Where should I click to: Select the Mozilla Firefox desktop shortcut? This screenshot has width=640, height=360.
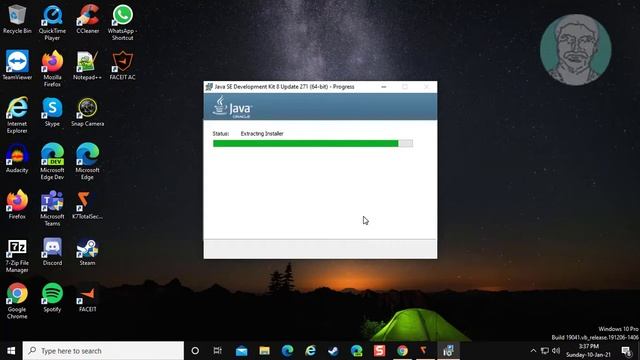[52, 69]
